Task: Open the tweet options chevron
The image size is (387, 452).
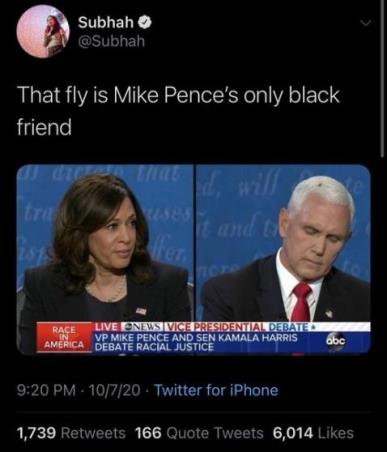Action: click(x=366, y=23)
